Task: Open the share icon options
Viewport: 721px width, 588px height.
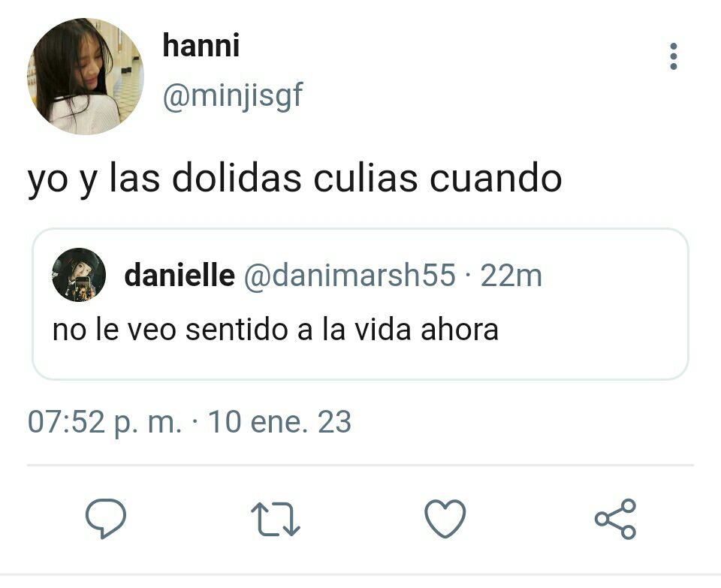Action: pyautogui.click(x=615, y=519)
